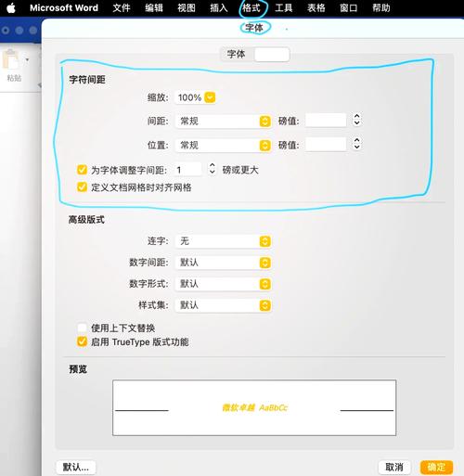Screen dimensions: 464x476
Task: Open the 连字 dropdown set to 无
Action: click(x=223, y=241)
